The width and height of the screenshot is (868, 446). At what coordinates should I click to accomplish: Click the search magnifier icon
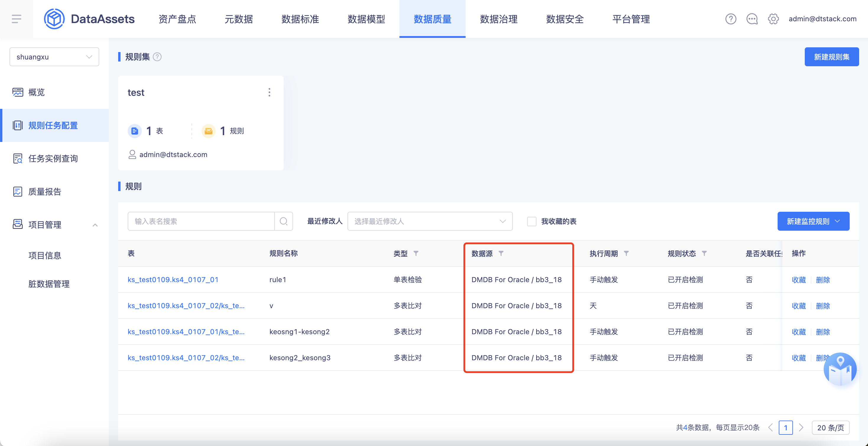point(284,221)
